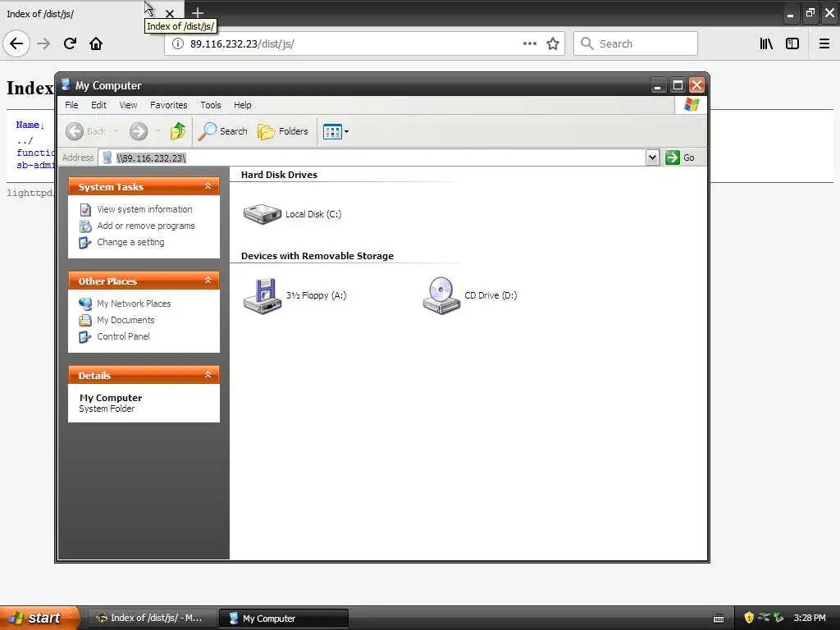
Task: Click the Safely Remove Hardware tray icon
Action: [778, 618]
